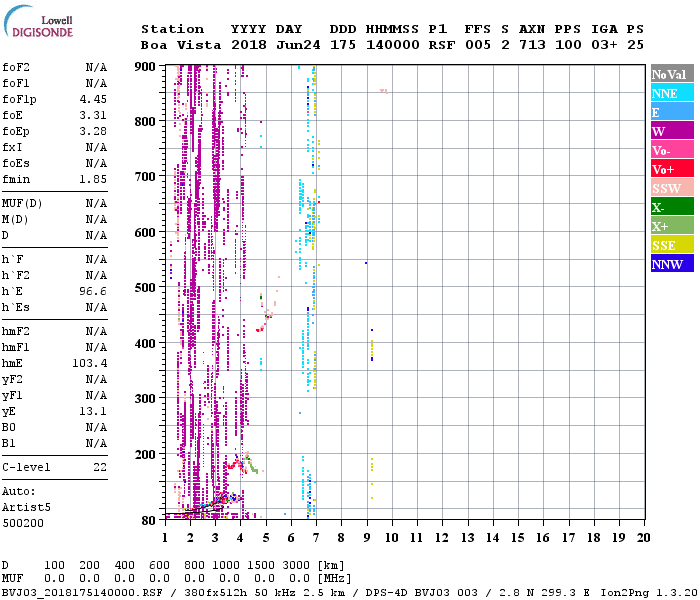
Task: Click the 10 MHz x-axis tick label
Action: coord(392,538)
